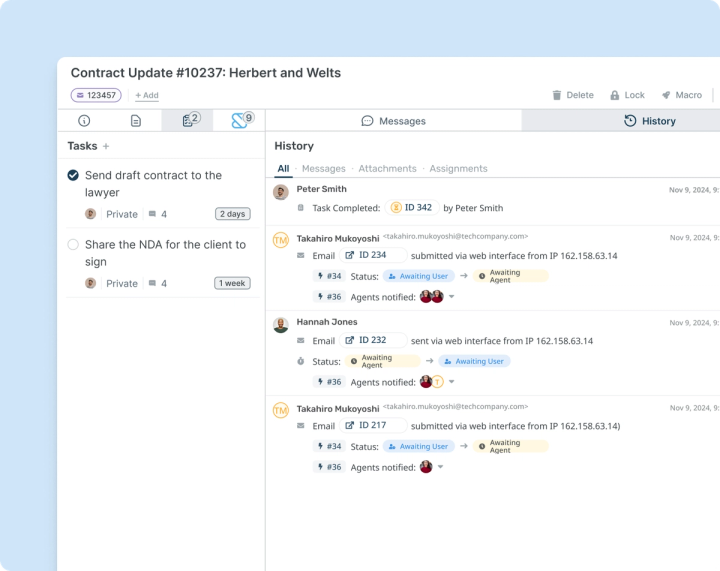
Task: Uncheck 'Send draft contract to the lawyer' task
Action: point(73,175)
